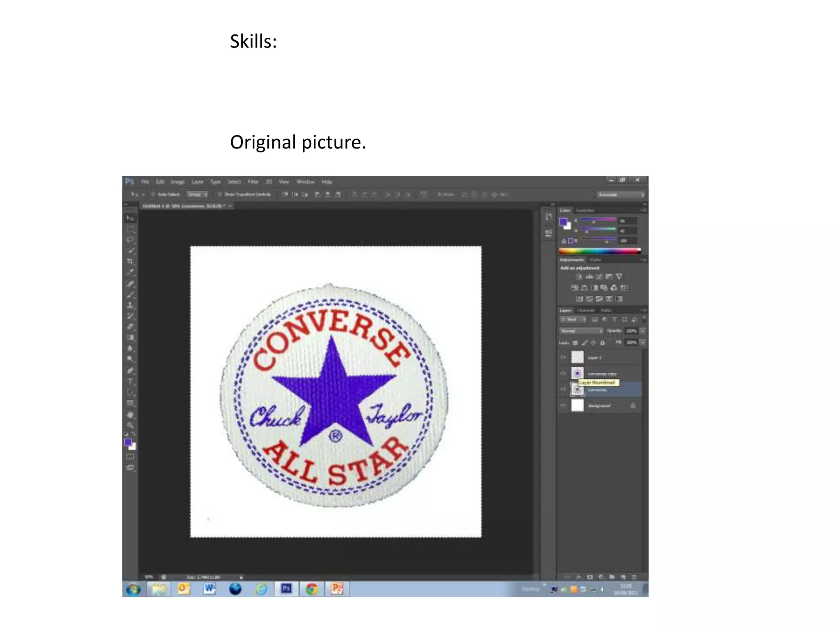Pick the Clone Stamp tool
Image resolution: width=840 pixels, height=630 pixels.
pos(130,305)
